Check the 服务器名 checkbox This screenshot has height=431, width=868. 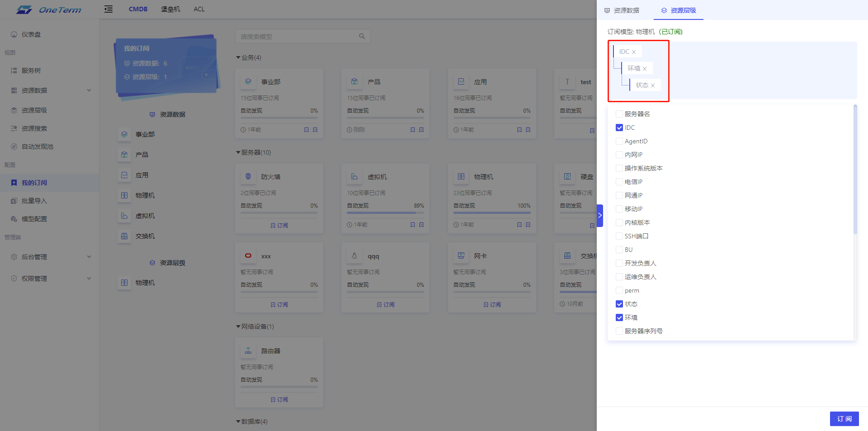(619, 114)
